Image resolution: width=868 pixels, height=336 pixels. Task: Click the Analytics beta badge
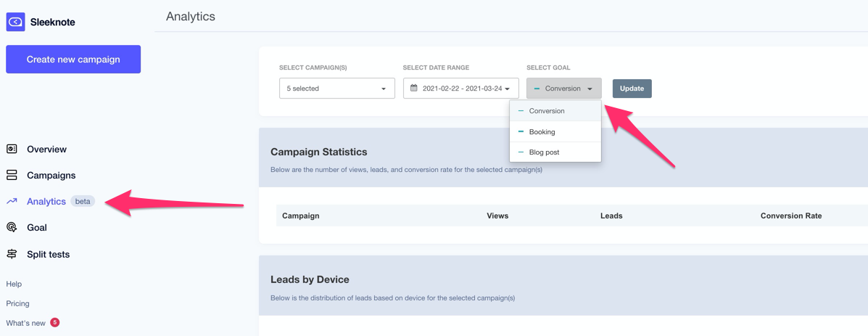pos(83,201)
